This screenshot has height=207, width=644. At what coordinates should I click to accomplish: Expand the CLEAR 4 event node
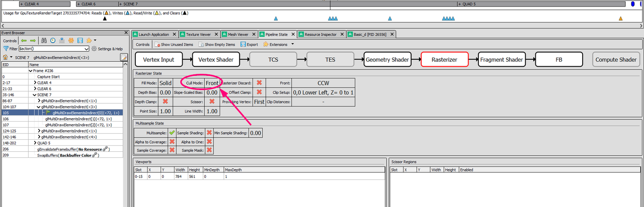(35, 82)
